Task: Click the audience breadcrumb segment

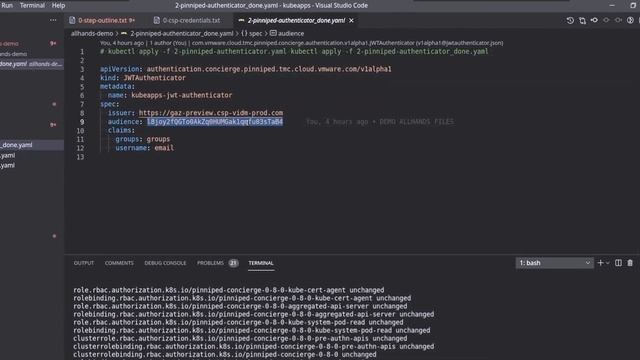Action: (291, 33)
